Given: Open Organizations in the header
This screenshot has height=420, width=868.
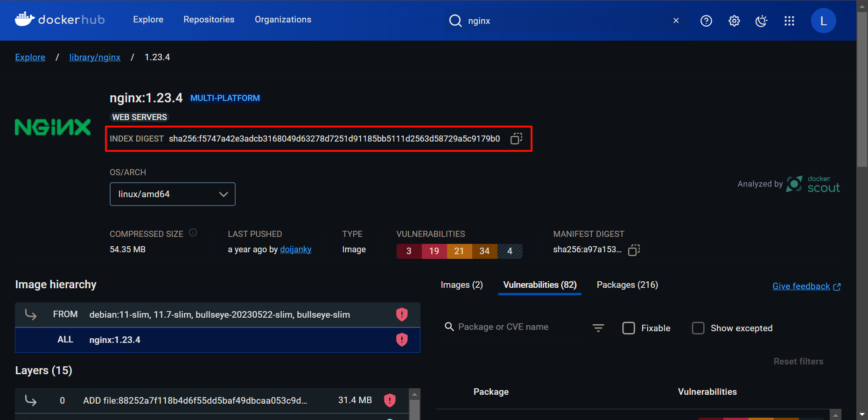Looking at the screenshot, I should [283, 20].
